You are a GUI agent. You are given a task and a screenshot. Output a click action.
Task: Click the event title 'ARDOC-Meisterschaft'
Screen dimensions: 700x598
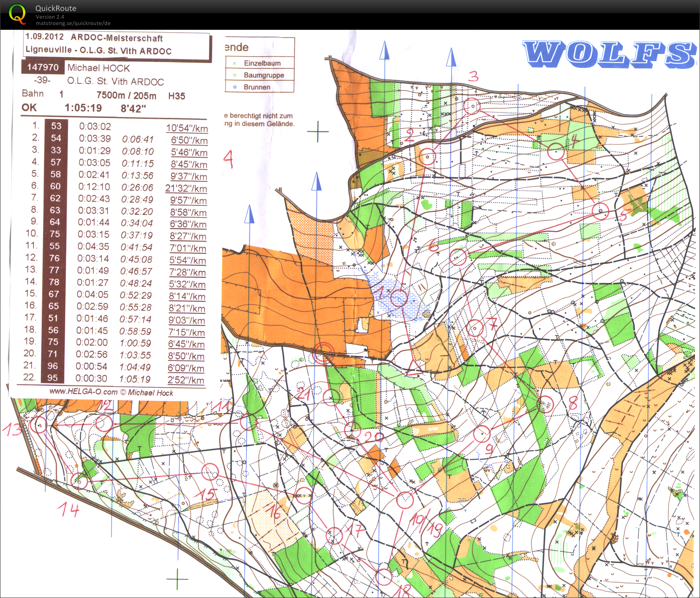coord(117,38)
